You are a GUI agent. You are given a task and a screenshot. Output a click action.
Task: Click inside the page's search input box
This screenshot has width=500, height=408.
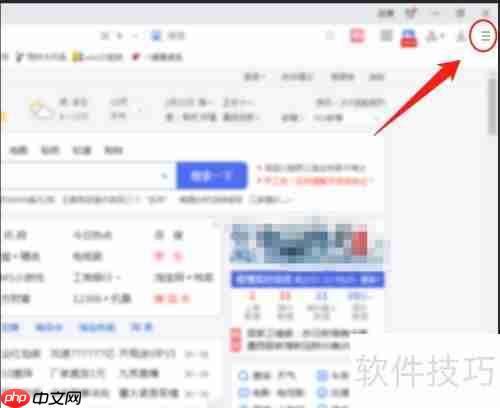(x=87, y=175)
